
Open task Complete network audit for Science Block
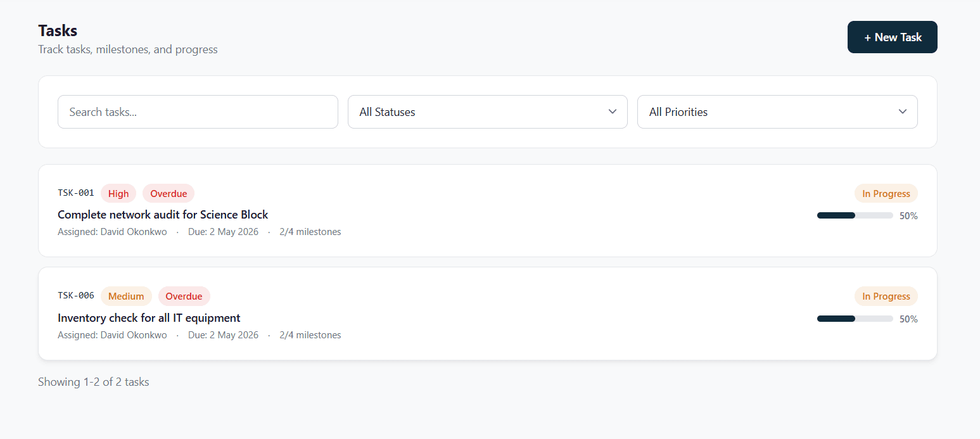(x=163, y=215)
